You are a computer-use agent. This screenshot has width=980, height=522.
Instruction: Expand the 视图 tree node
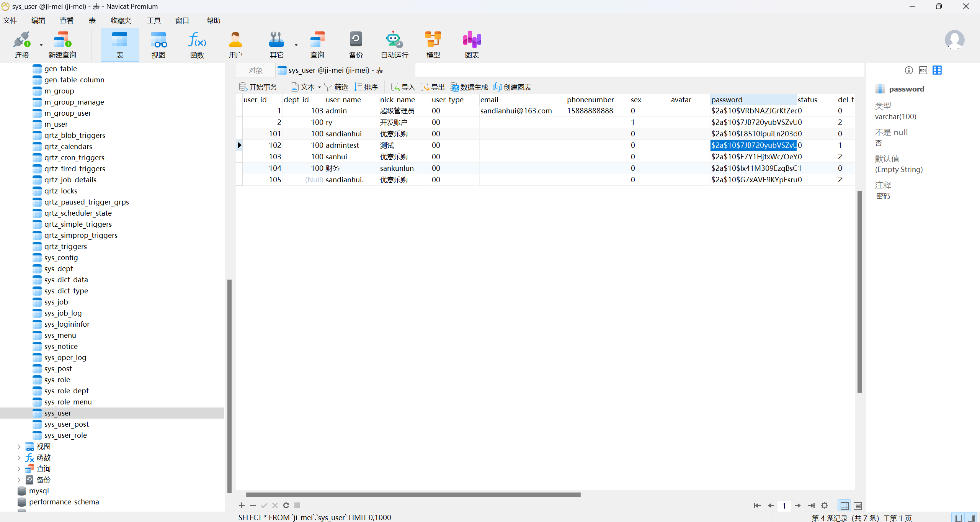coord(19,447)
